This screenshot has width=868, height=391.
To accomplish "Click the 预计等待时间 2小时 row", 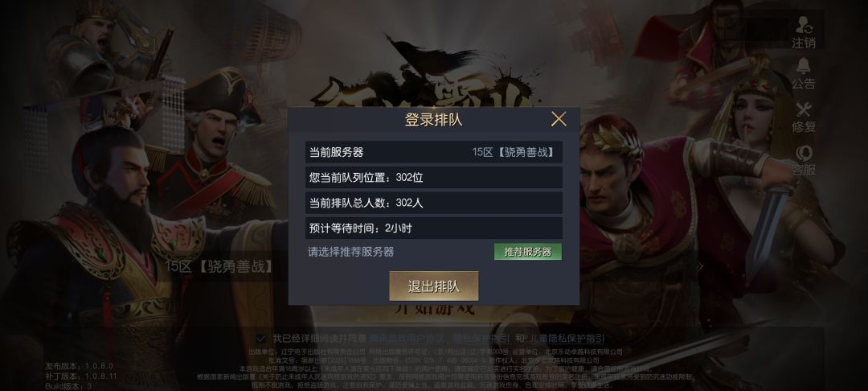I will (433, 228).
